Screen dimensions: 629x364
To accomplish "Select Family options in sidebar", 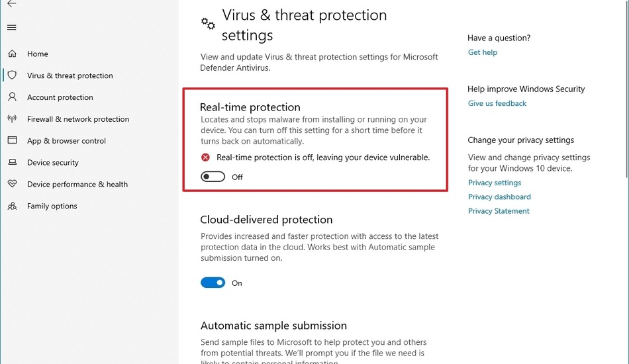I will (x=52, y=206).
